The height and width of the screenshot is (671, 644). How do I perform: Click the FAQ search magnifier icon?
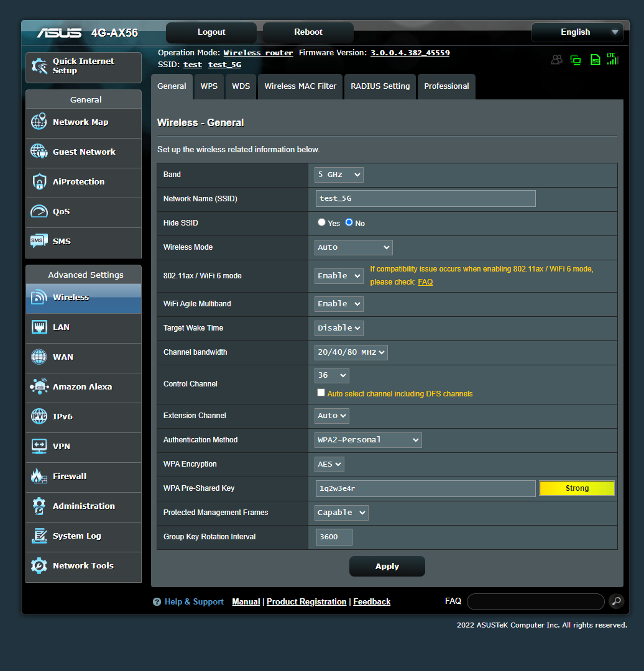click(x=617, y=601)
